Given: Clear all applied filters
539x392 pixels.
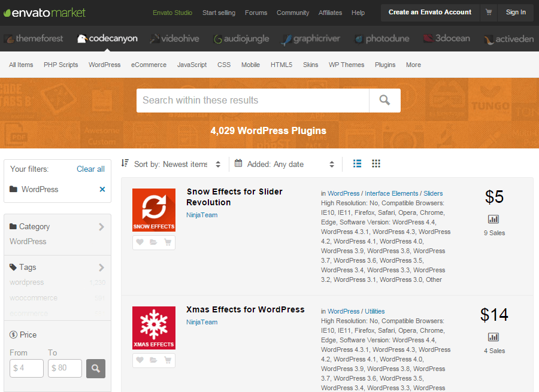Looking at the screenshot, I should (x=90, y=169).
